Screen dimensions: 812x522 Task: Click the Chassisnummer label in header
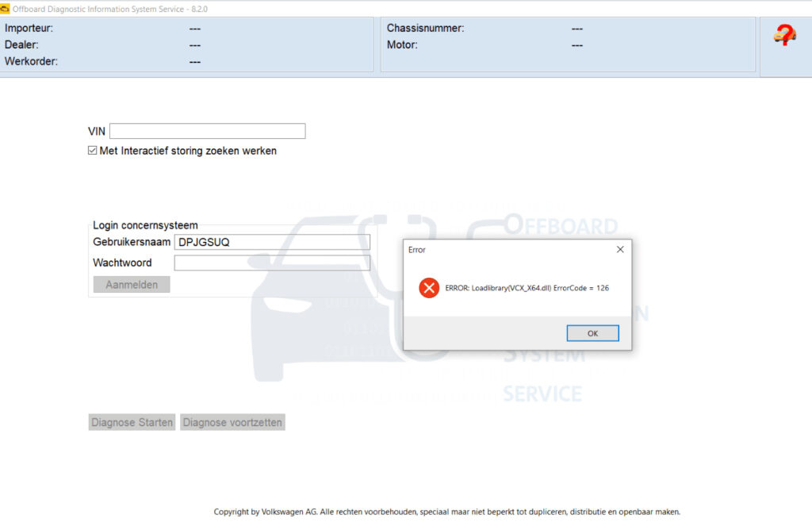425,29
